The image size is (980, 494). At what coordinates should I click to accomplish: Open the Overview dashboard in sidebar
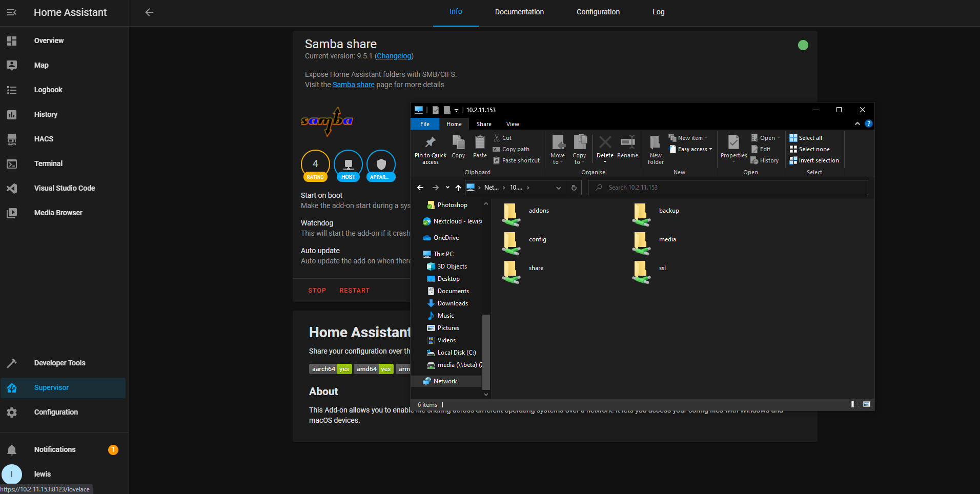click(64, 40)
